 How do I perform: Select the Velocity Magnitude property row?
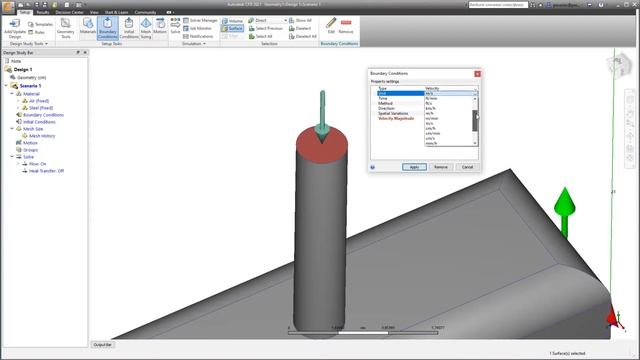(396, 118)
